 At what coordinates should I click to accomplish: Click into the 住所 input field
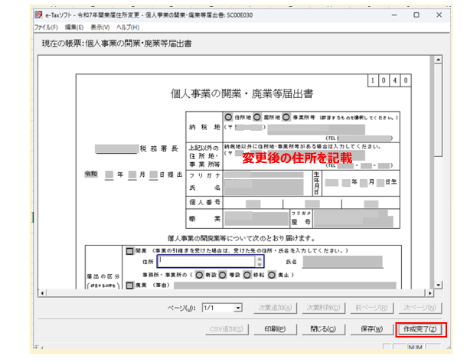point(207,261)
